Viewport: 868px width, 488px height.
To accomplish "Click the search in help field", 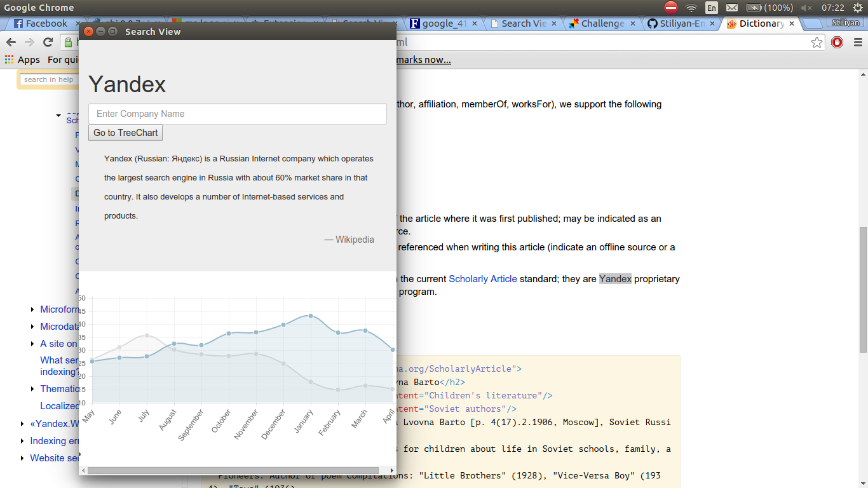I will (x=49, y=79).
